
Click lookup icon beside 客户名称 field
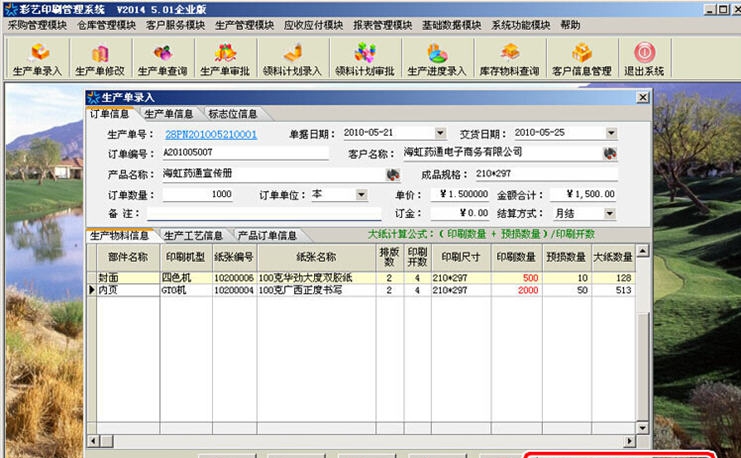click(610, 153)
